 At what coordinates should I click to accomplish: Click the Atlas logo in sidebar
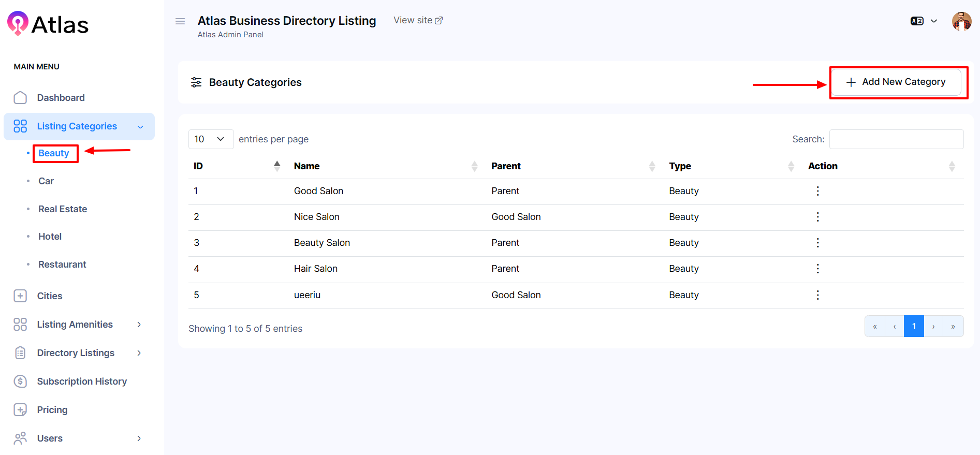(48, 24)
